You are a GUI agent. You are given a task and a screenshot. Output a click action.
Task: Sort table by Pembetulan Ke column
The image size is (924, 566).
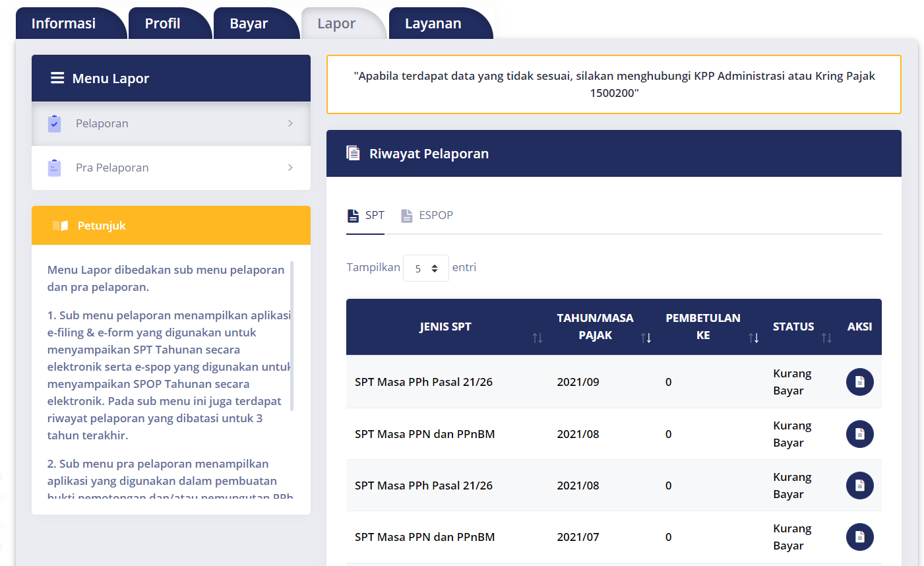coord(753,338)
